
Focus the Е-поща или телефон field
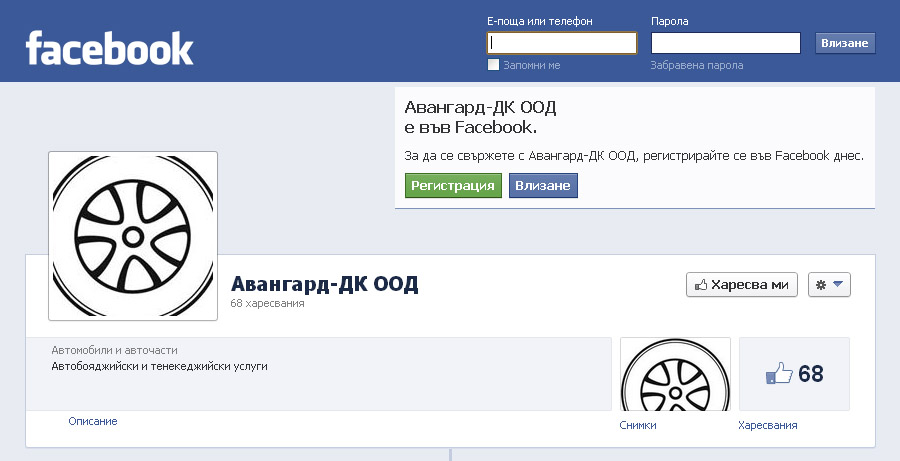click(x=562, y=43)
